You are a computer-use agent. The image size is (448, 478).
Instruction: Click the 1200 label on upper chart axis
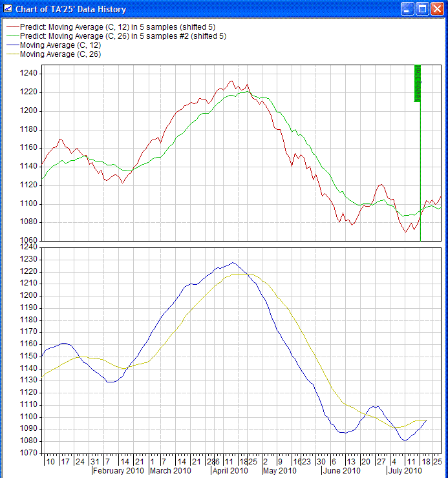[x=28, y=110]
